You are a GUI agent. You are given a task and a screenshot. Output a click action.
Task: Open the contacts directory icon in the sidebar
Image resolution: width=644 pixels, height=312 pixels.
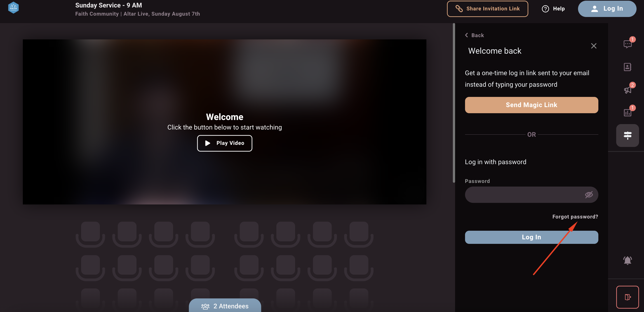(627, 67)
